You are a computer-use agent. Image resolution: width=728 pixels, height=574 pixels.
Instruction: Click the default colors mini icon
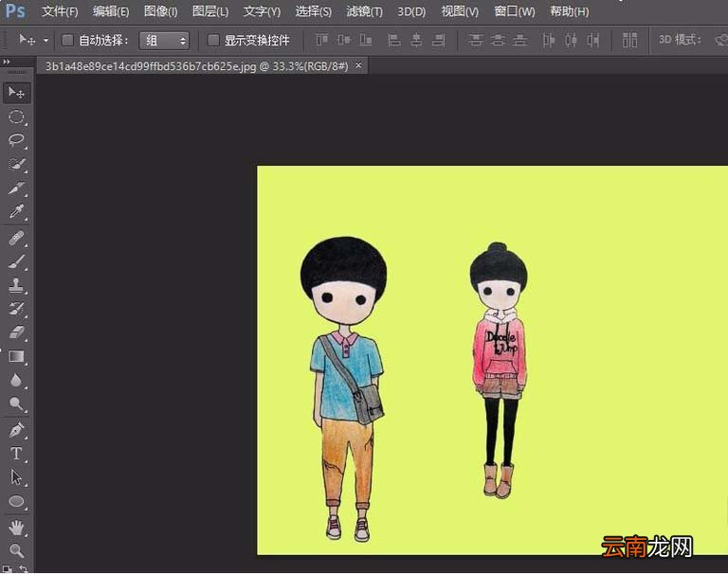(x=7, y=569)
